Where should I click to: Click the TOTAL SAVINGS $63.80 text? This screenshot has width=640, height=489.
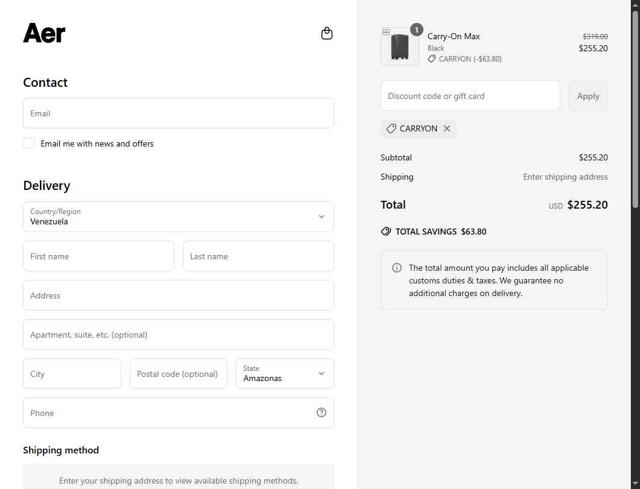(441, 232)
